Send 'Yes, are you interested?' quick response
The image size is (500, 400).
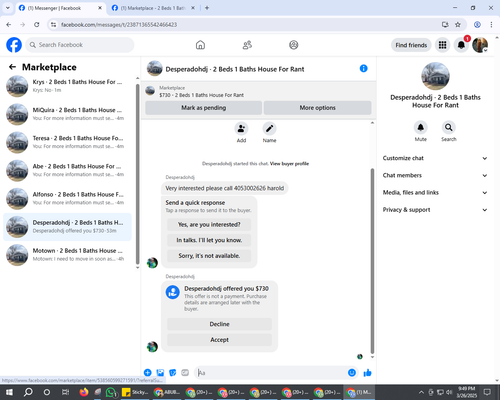click(209, 224)
